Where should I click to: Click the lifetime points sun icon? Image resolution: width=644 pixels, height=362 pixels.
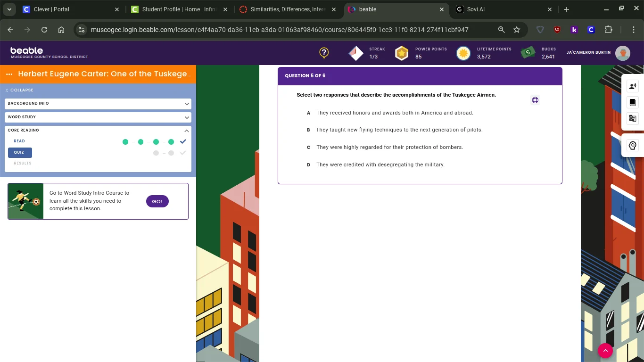463,53
